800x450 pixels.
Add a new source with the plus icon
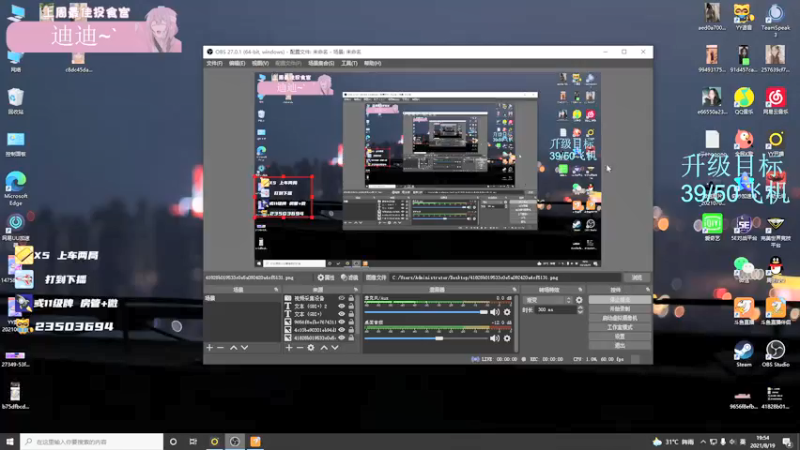point(289,347)
